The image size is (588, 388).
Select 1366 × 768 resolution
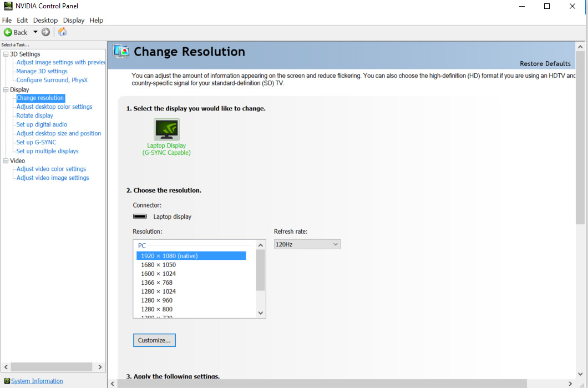[157, 282]
